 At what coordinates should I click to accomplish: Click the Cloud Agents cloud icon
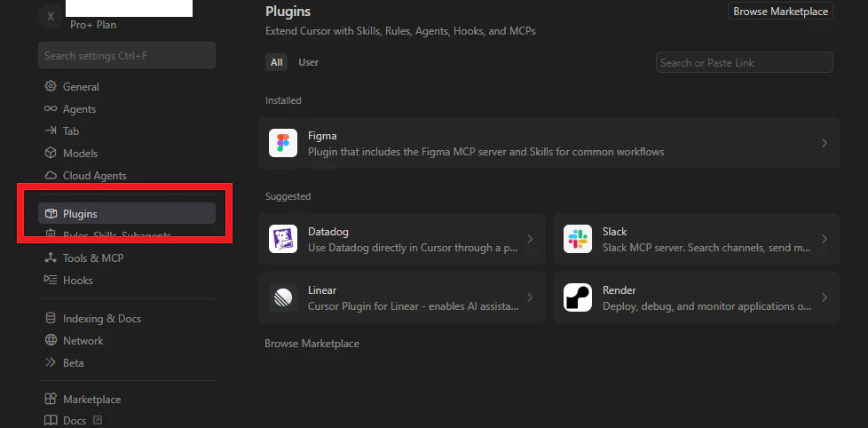coord(51,176)
